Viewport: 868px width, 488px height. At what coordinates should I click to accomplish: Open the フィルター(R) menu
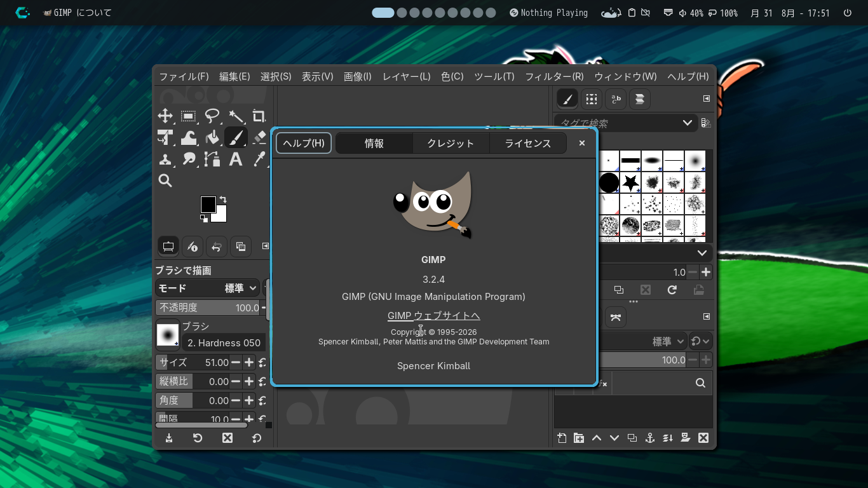click(554, 76)
